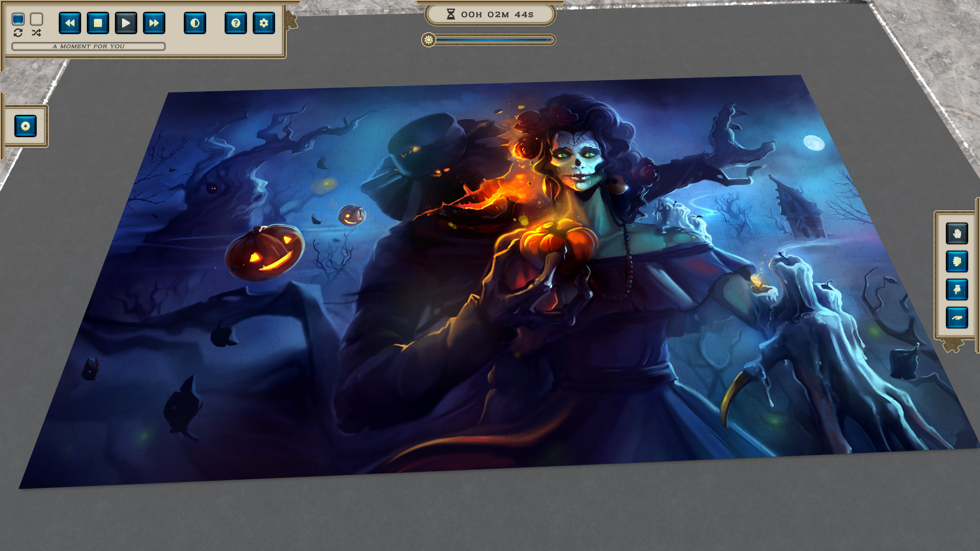Select the closed-fist hand tool
980x551 pixels.
tap(957, 261)
